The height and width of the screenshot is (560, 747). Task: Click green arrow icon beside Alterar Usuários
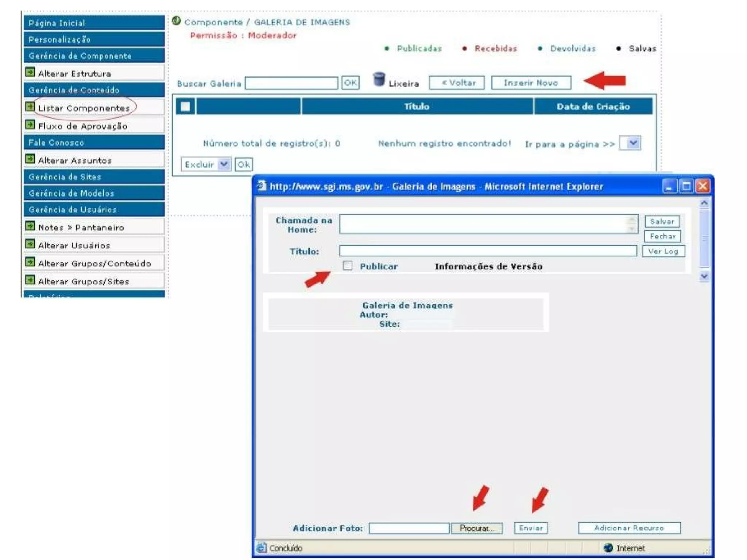[x=30, y=244]
